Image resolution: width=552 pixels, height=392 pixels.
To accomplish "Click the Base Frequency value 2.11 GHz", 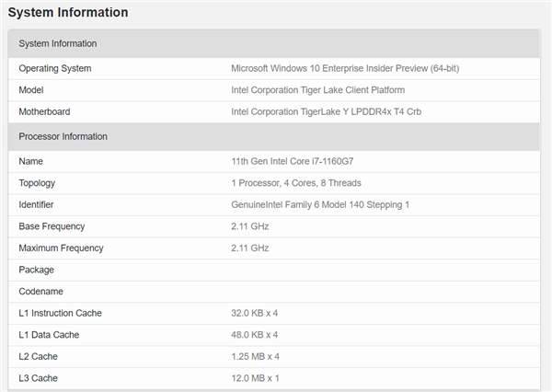I will point(250,226).
